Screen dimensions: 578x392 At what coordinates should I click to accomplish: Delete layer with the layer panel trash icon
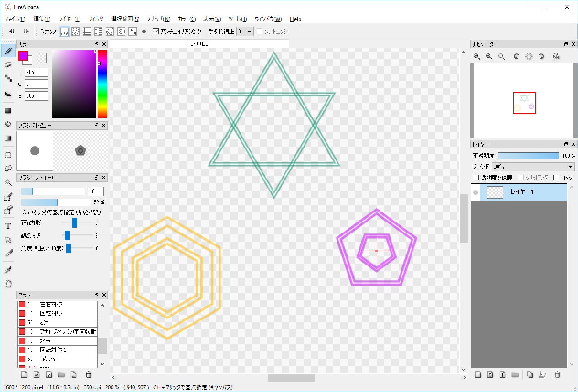[x=557, y=375]
